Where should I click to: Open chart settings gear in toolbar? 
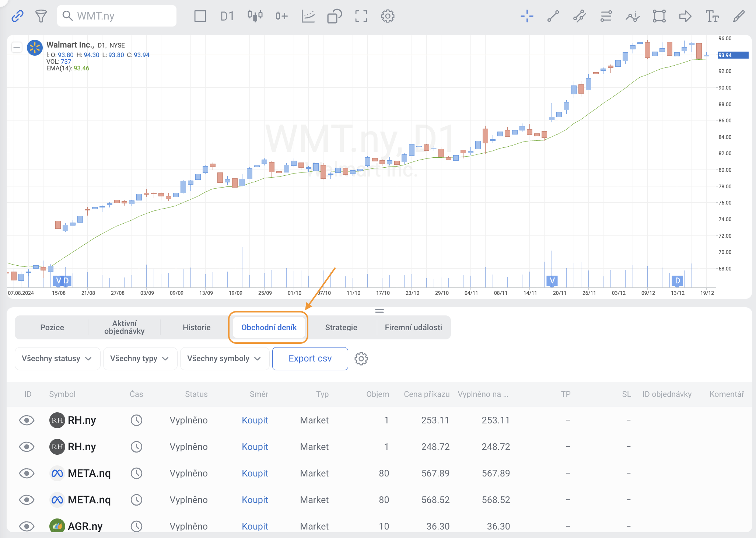tap(388, 16)
